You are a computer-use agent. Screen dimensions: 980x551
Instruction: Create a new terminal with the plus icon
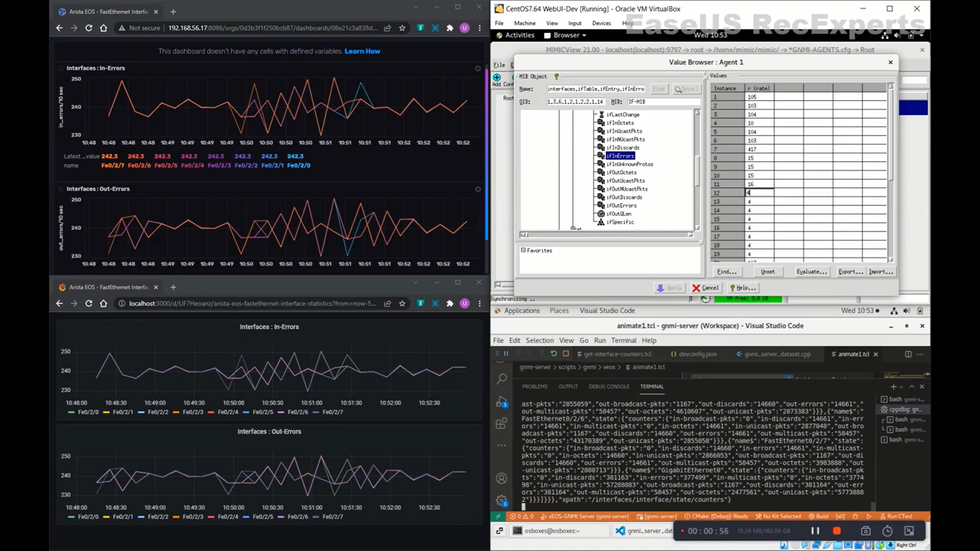(893, 387)
